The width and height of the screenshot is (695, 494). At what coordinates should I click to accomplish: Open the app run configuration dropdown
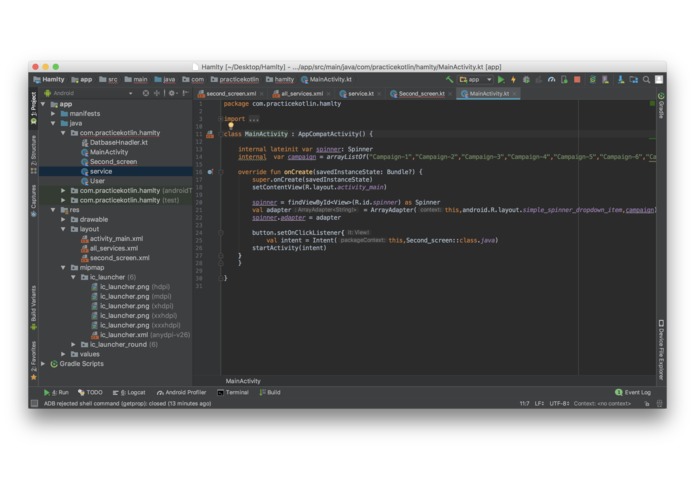coord(476,80)
